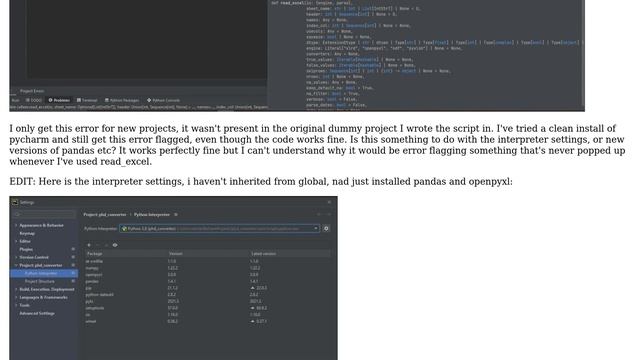
Task: Open the Run tool window tab
Action: pos(16,100)
